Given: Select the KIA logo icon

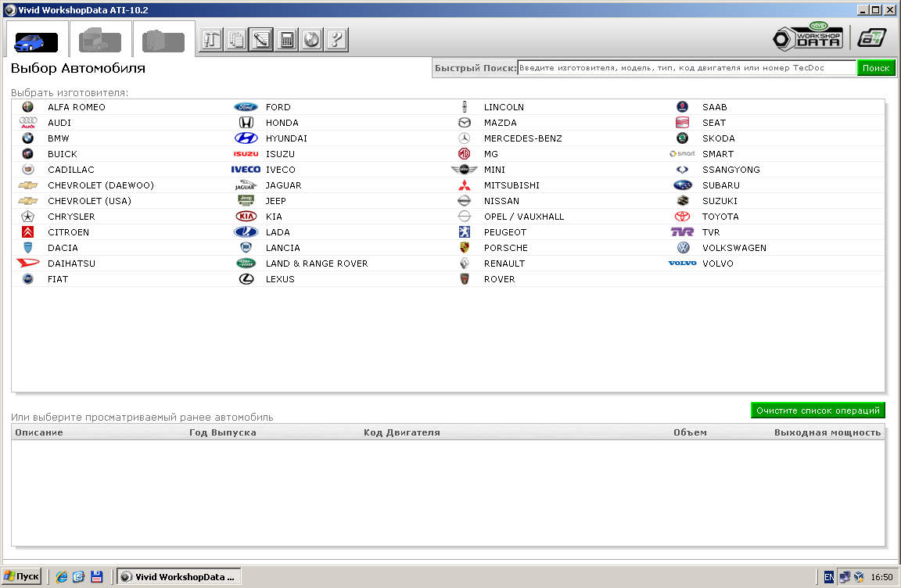Looking at the screenshot, I should coord(246,217).
